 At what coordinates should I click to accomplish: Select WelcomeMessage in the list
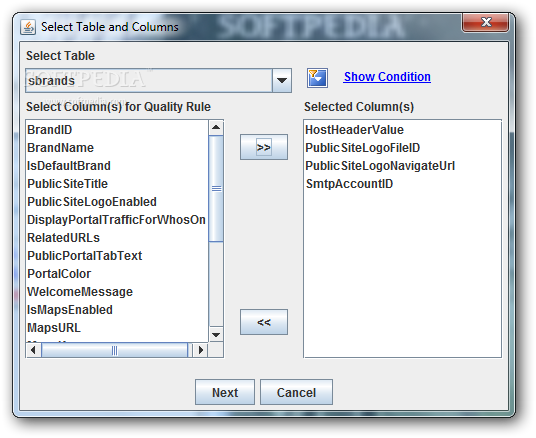click(117, 292)
